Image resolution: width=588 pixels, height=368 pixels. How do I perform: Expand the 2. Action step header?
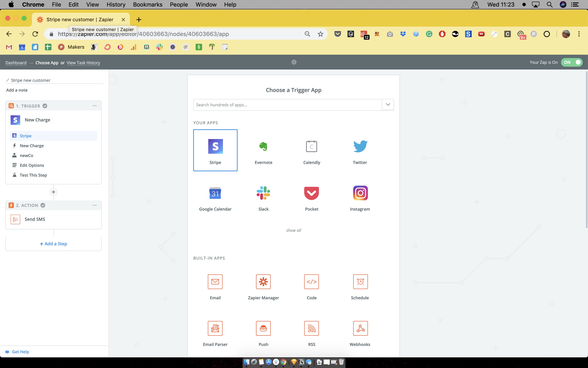pos(53,205)
